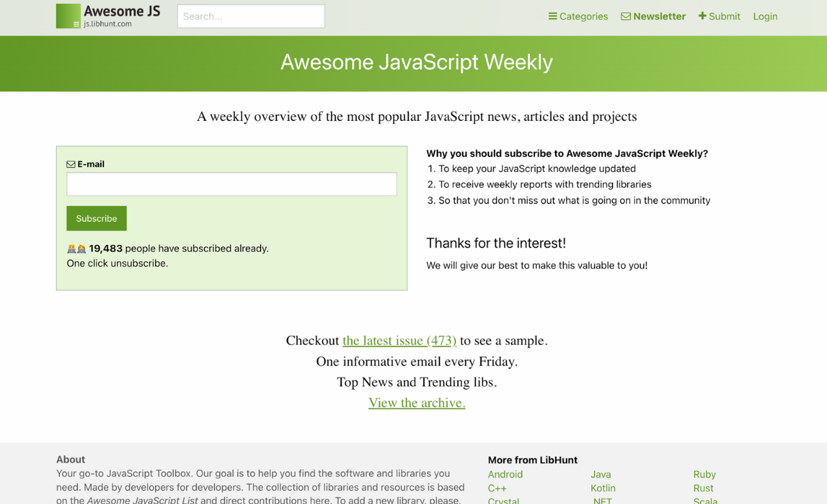Open the Categories menu

point(578,16)
